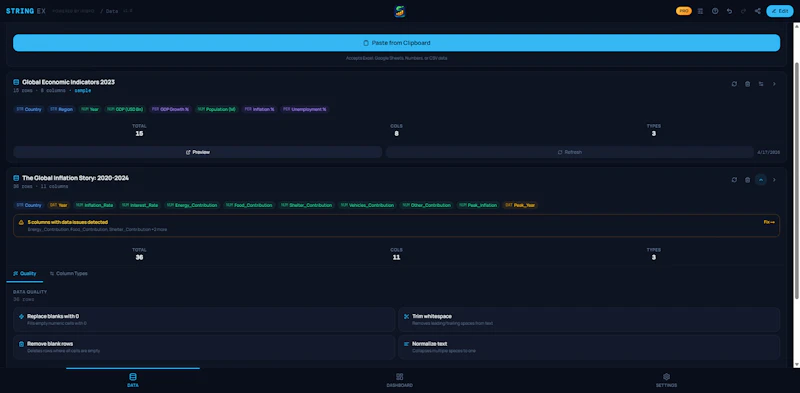Screen dimensions: 800x393
Task: Undo the last action
Action: tap(729, 11)
